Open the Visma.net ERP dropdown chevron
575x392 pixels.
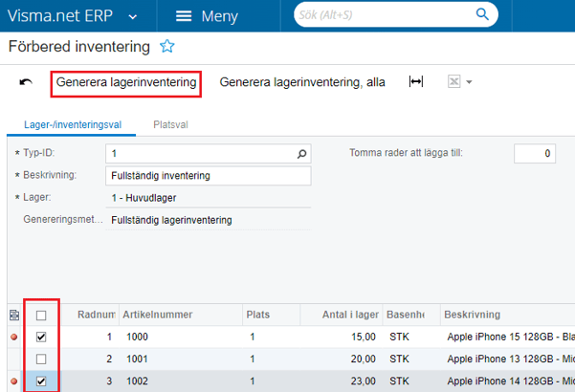[x=133, y=17]
